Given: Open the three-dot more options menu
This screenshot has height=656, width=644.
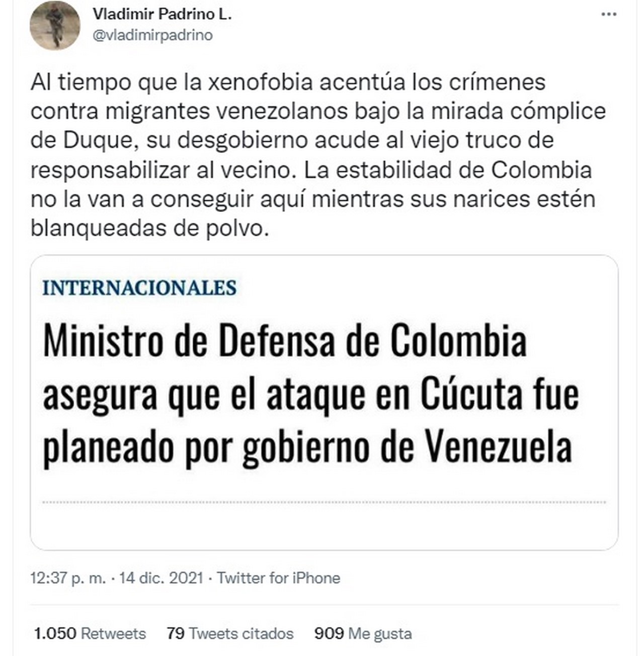Looking at the screenshot, I should click(609, 15).
